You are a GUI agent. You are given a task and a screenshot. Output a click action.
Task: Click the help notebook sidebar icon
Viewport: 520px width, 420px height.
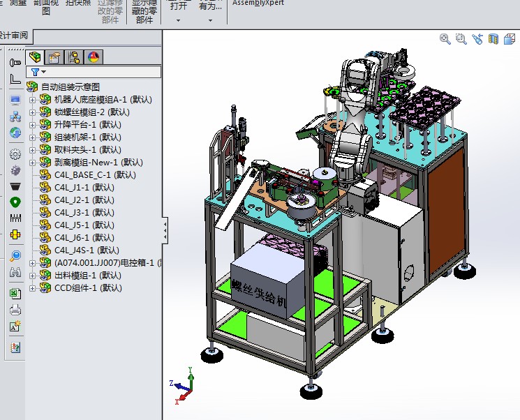(x=15, y=347)
